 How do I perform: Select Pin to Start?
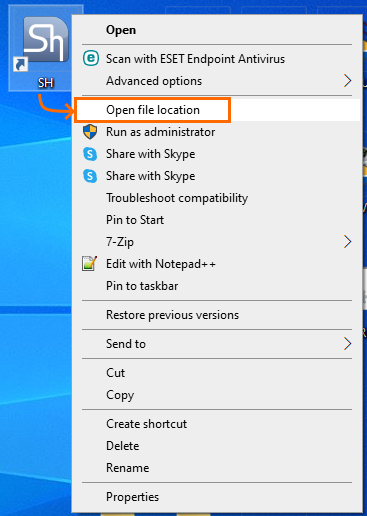(135, 220)
